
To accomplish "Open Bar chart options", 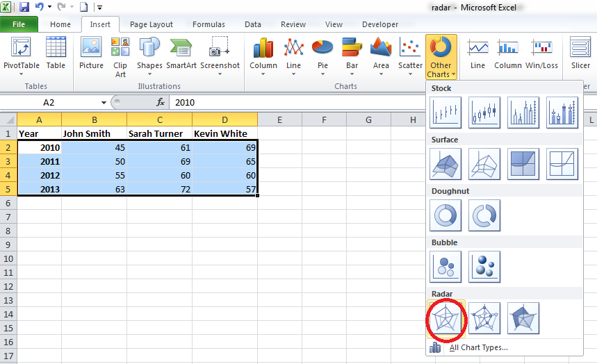I will tap(352, 56).
